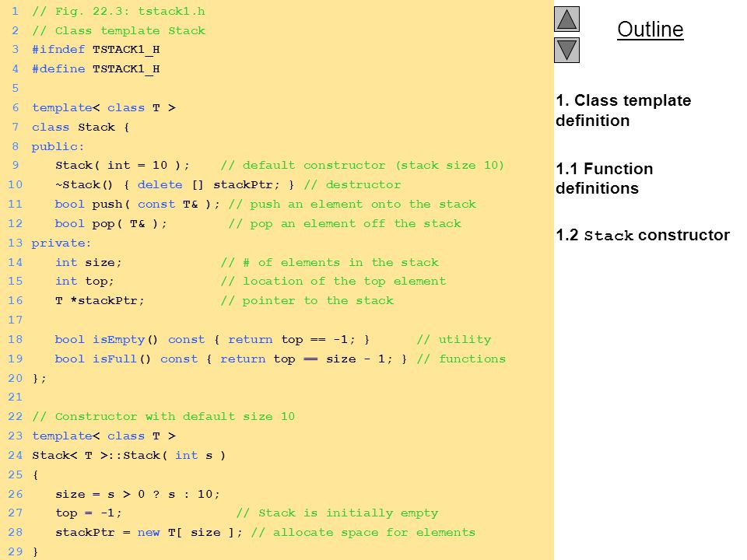The height and width of the screenshot is (560, 747).
Task: Click 'allocate space for elements' comment
Action: pyautogui.click(x=363, y=533)
